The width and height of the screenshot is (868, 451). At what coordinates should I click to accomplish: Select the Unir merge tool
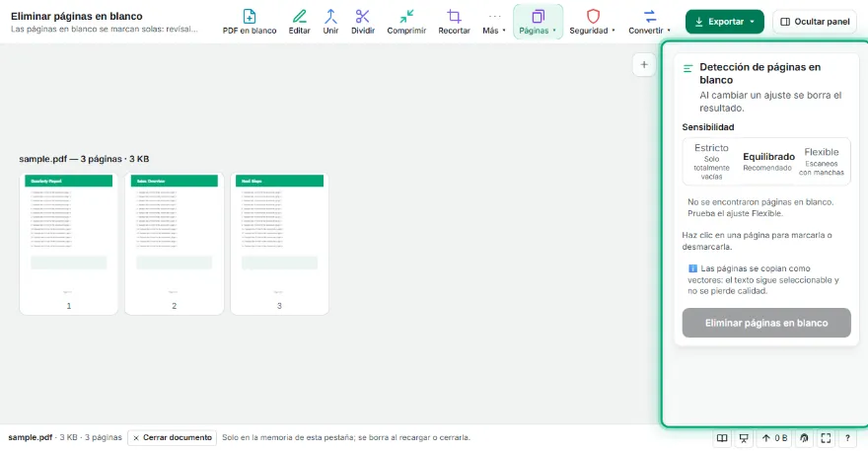330,22
